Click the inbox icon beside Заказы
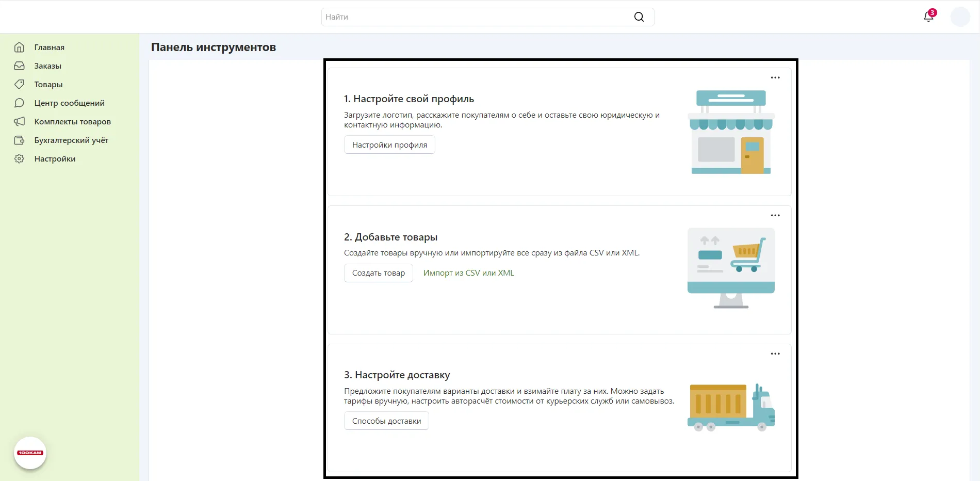980x481 pixels. pyautogui.click(x=19, y=66)
